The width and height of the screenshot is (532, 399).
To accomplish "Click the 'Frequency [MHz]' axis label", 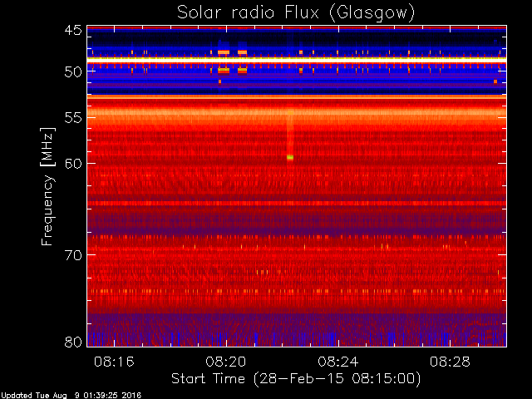I will (x=47, y=186).
